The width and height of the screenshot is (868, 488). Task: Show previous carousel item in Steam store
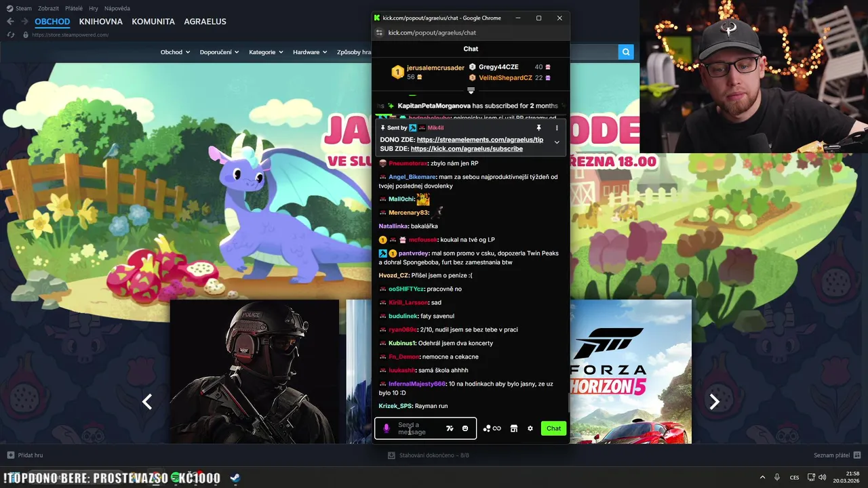[x=147, y=402]
